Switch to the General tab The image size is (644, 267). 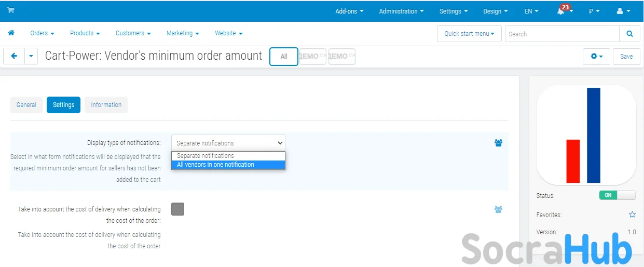pos(26,104)
